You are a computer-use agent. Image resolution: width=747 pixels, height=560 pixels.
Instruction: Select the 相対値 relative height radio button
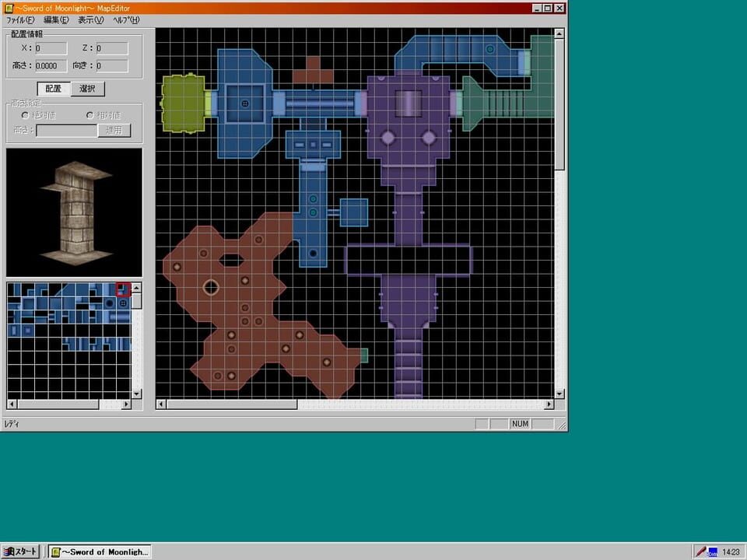pos(90,115)
